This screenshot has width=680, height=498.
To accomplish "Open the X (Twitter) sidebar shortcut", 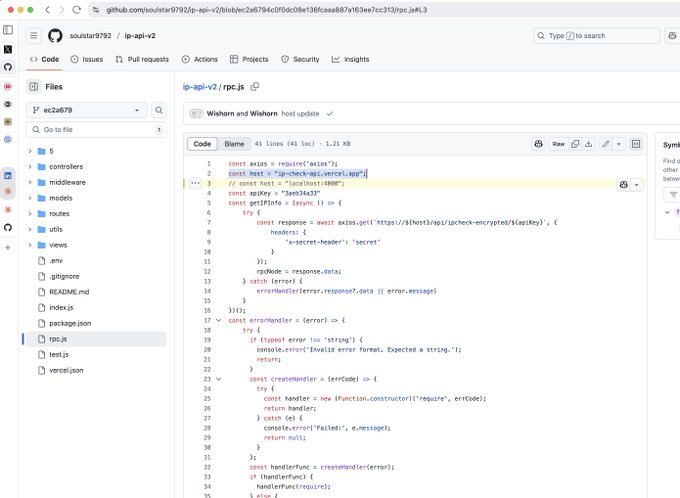I will click(8, 49).
